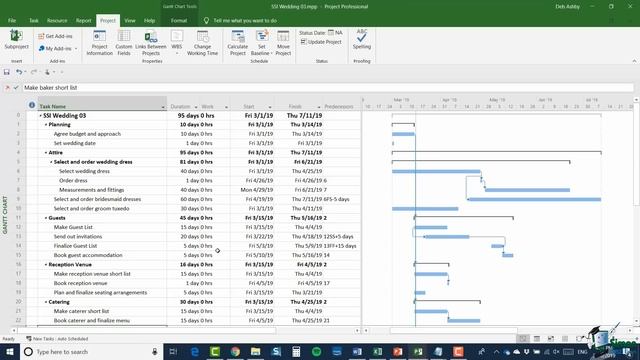Collapse the Guests summary task
640x360 pixels.
coord(46,218)
